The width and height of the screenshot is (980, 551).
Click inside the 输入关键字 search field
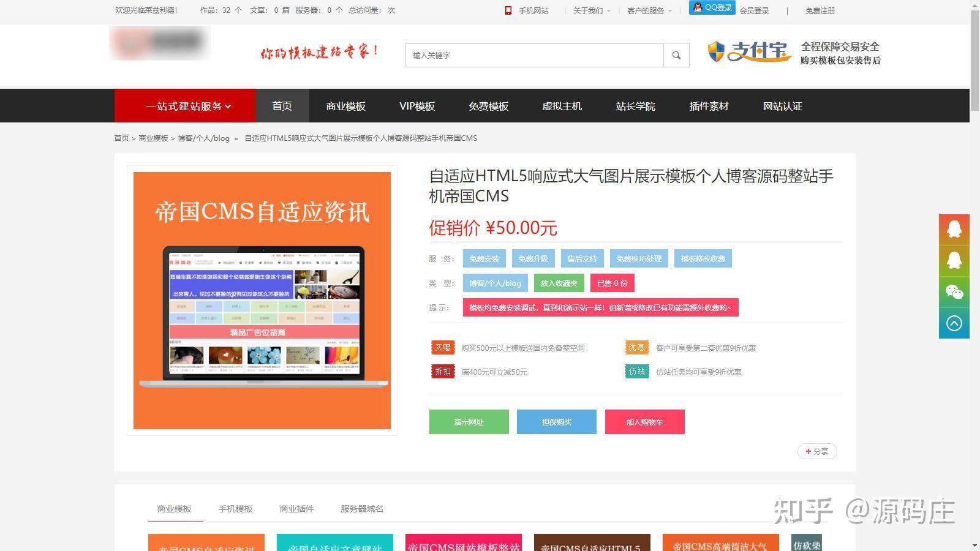pyautogui.click(x=533, y=55)
